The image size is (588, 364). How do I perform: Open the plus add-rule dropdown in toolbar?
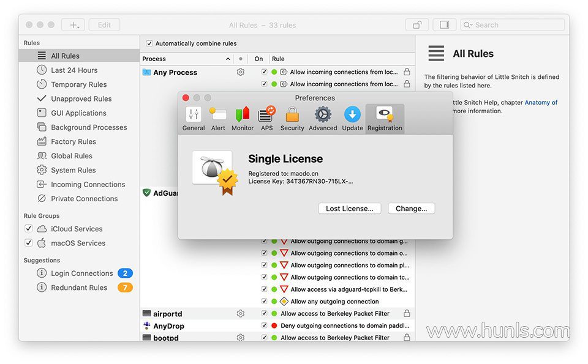point(73,24)
